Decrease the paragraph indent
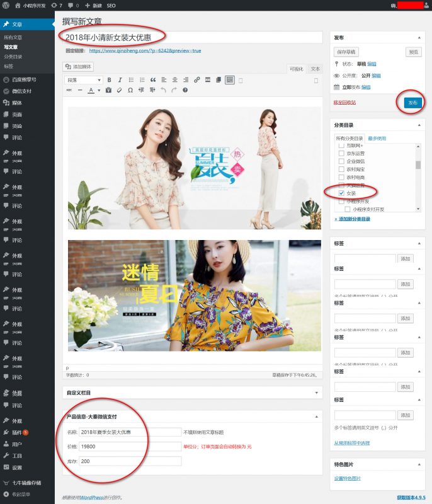The width and height of the screenshot is (432, 504). [x=141, y=90]
